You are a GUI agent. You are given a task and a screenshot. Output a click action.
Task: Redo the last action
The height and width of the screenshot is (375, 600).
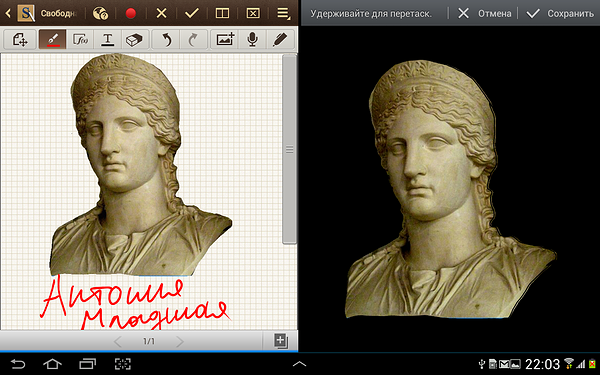pos(193,39)
